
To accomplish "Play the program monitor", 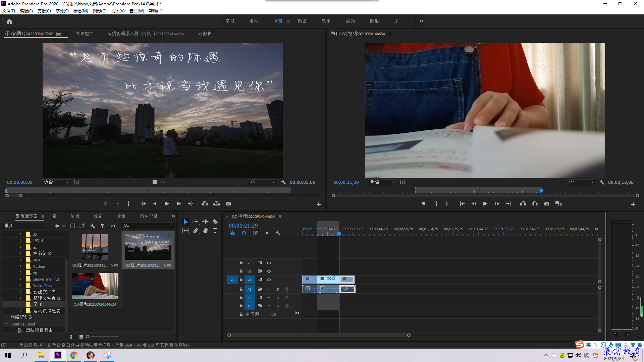I will 485,204.
